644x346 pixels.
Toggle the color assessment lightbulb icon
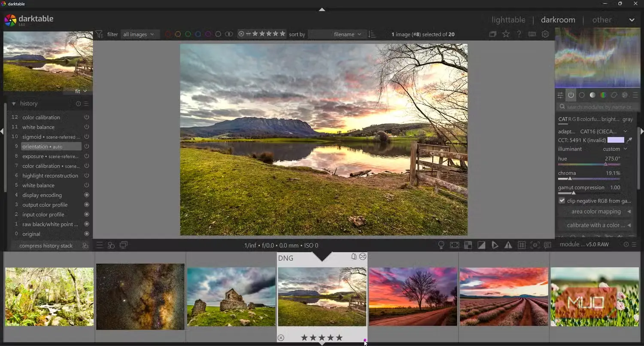[x=441, y=245]
